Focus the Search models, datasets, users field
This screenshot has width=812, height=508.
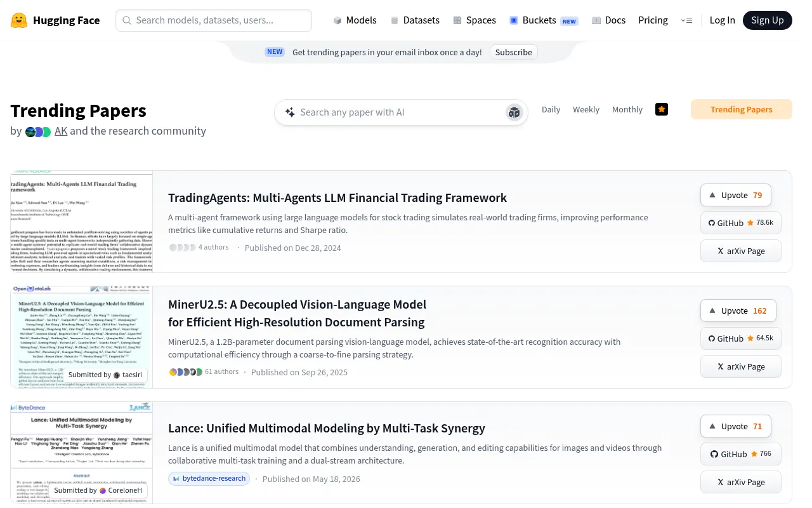(x=214, y=20)
